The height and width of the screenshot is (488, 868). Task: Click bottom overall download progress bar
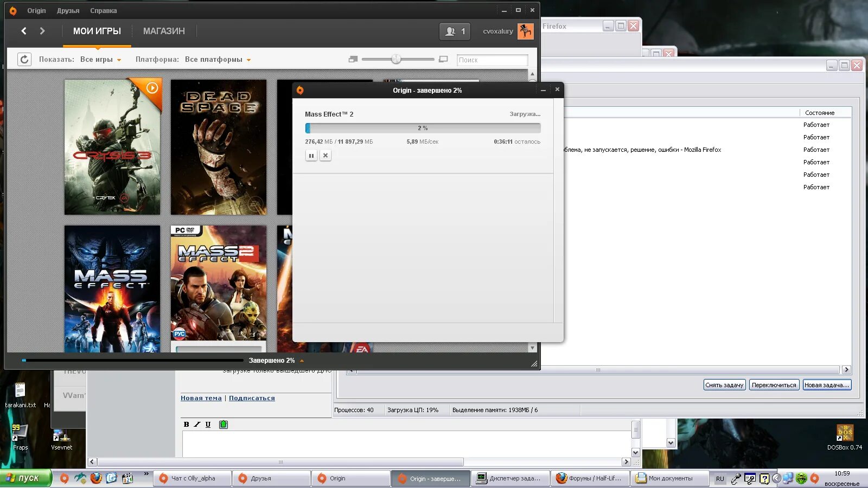click(132, 361)
